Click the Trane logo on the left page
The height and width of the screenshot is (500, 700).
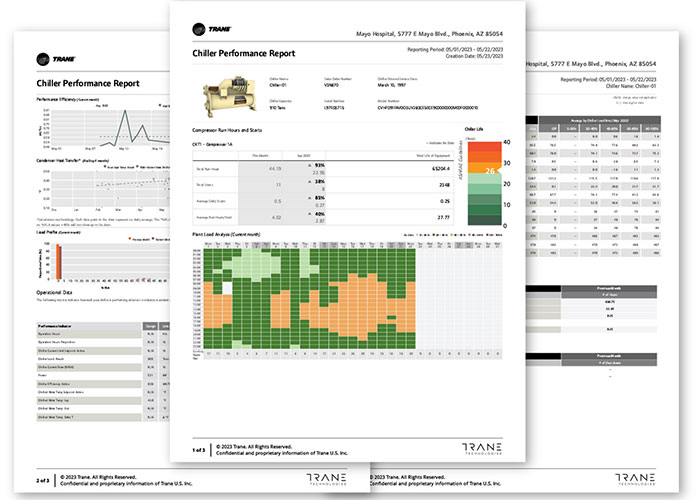(56, 59)
